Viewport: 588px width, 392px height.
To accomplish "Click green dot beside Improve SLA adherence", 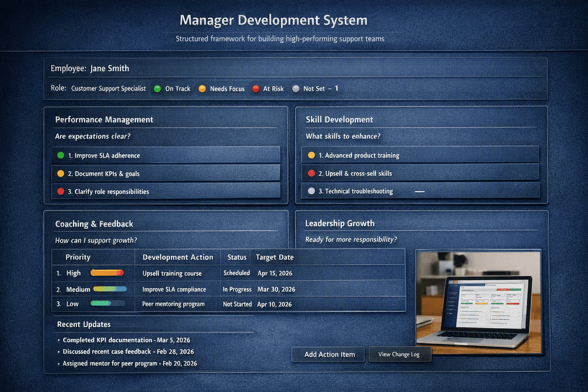I will pyautogui.click(x=60, y=155).
